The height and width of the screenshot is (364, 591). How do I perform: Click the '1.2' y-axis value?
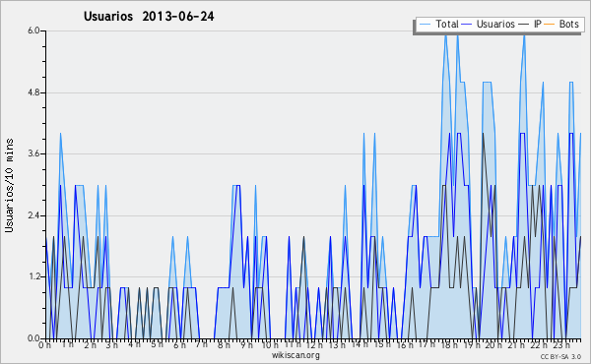click(x=33, y=276)
